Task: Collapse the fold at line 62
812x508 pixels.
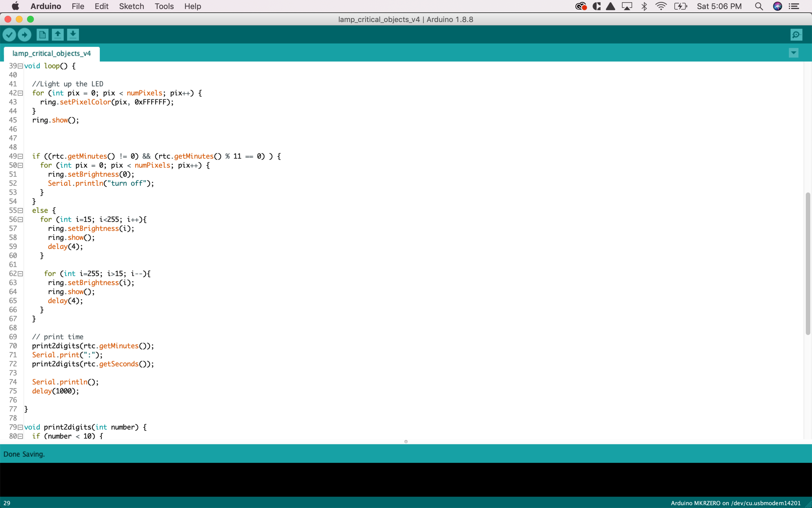Action: coord(20,274)
